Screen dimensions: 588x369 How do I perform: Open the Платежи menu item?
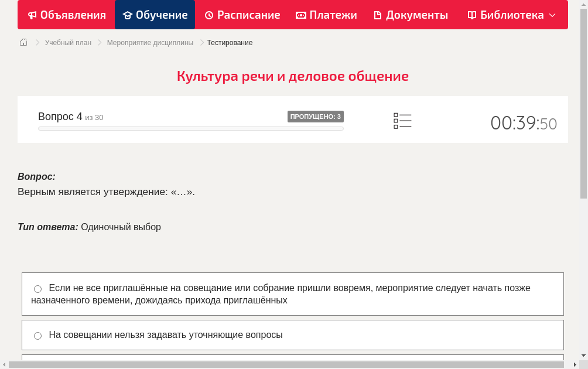click(326, 15)
